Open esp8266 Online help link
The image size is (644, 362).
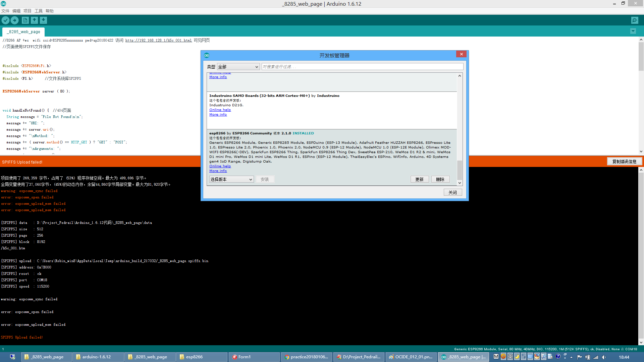(220, 166)
